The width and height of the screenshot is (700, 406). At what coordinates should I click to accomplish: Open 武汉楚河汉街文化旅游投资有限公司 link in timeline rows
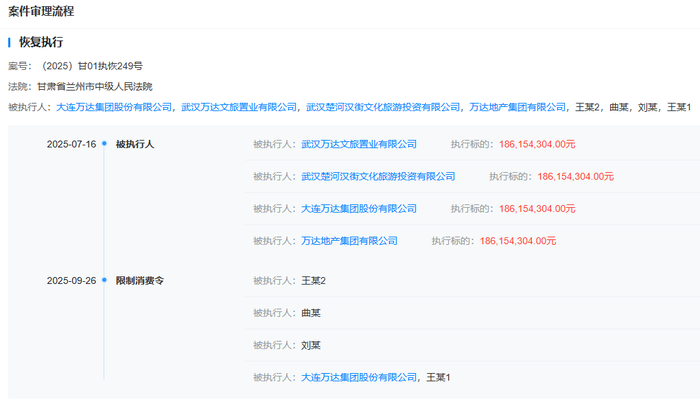click(x=378, y=176)
